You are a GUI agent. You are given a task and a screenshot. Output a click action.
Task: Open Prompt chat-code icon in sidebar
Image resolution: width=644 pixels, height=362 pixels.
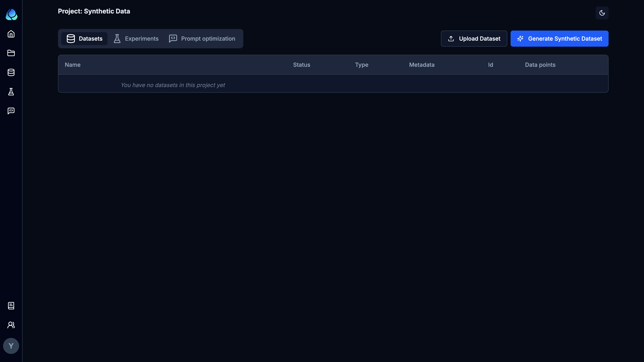(11, 111)
